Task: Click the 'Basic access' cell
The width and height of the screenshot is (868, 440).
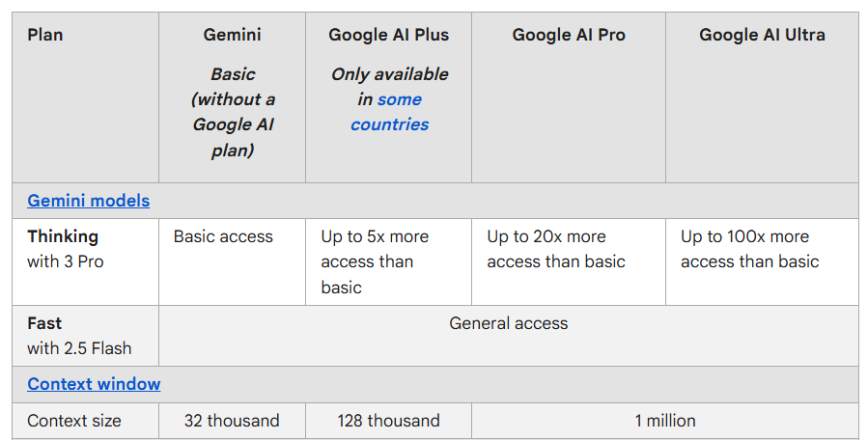Action: point(223,236)
